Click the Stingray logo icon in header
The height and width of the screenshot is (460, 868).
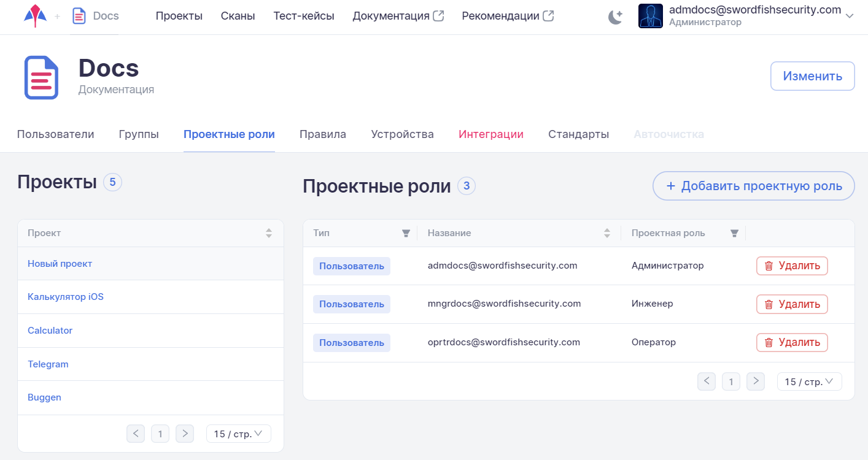click(x=35, y=16)
